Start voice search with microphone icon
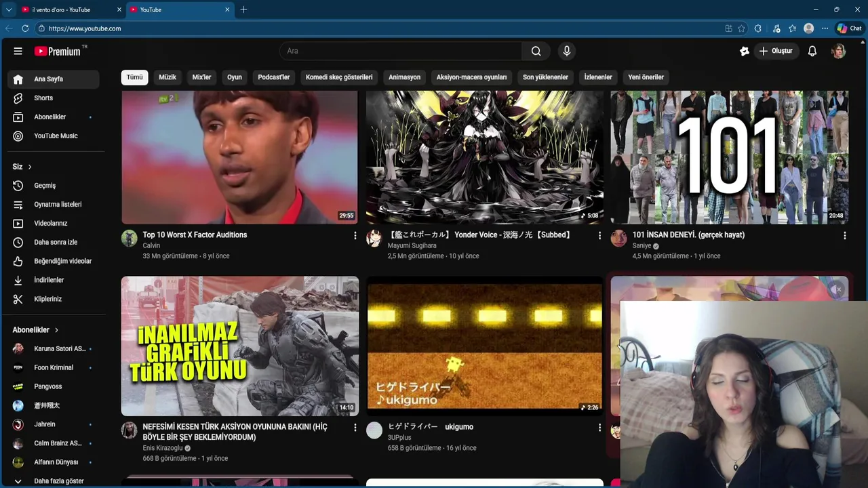Viewport: 868px width, 488px height. pyautogui.click(x=567, y=51)
